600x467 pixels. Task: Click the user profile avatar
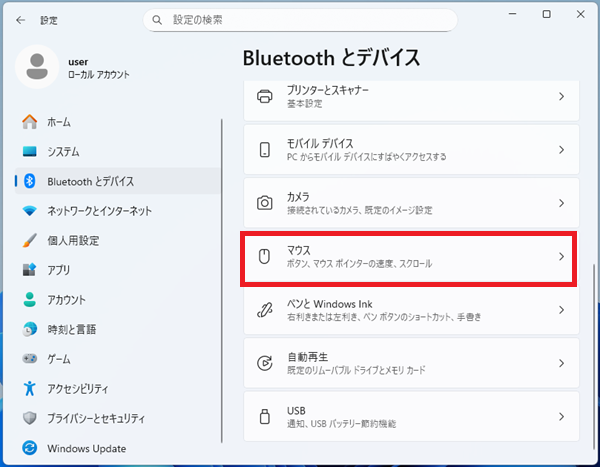(38, 67)
